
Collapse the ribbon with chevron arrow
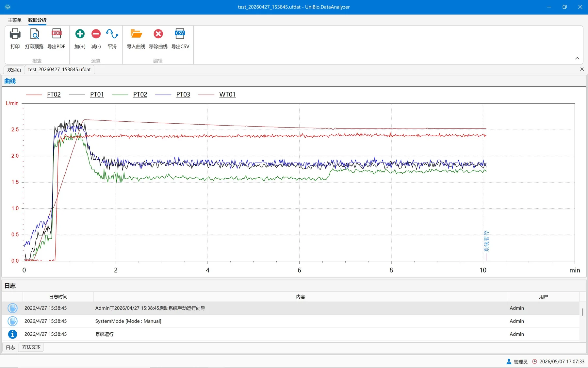(x=577, y=58)
